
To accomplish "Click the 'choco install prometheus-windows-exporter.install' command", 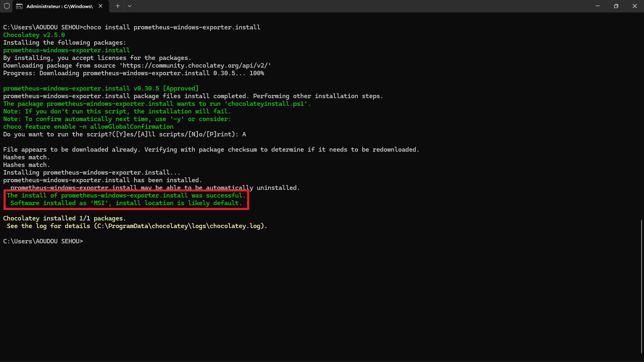I will (x=172, y=27).
